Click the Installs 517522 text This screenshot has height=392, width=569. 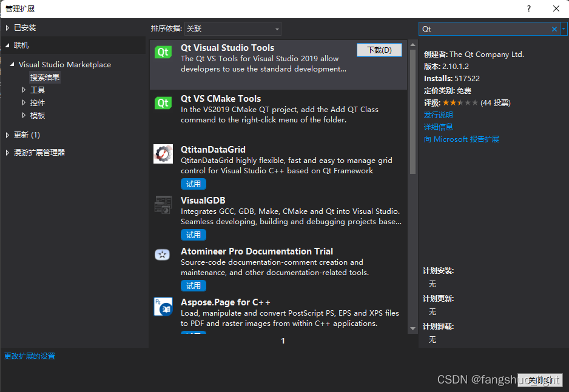click(452, 79)
